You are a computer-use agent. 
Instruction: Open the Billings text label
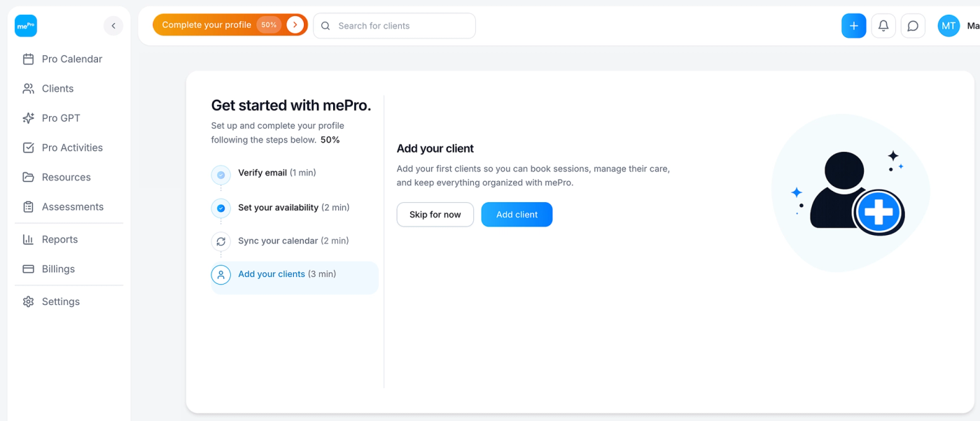pyautogui.click(x=58, y=269)
